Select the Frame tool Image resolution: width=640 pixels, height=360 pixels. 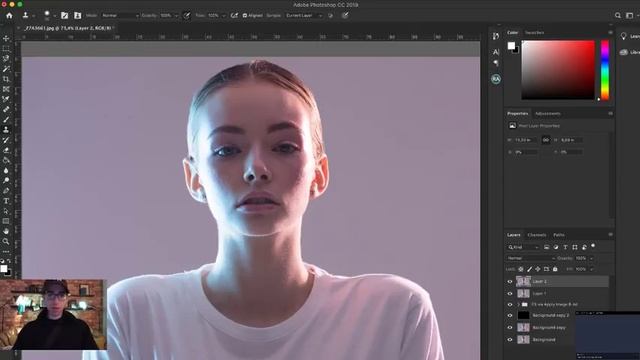(x=6, y=89)
